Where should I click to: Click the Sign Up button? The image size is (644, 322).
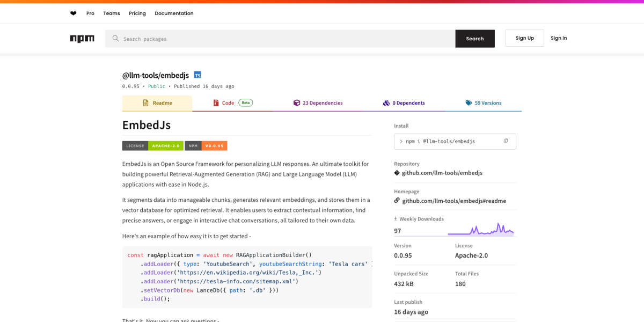click(x=524, y=38)
